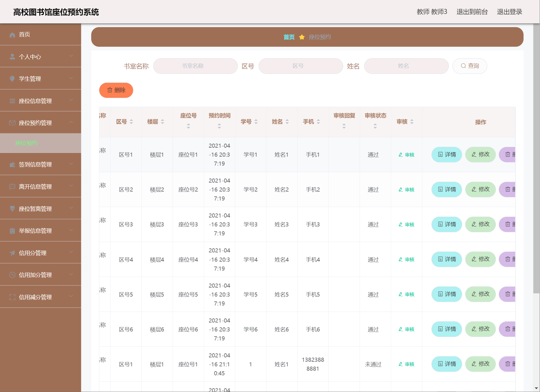Screen dimensions: 540x392
Task: Click the person icon beside 个人中心
Action: coord(12,57)
